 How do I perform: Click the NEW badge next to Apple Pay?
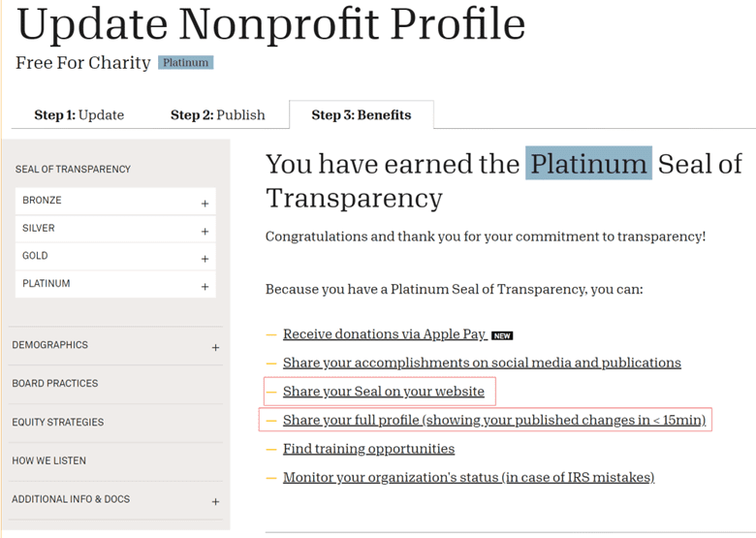point(502,336)
